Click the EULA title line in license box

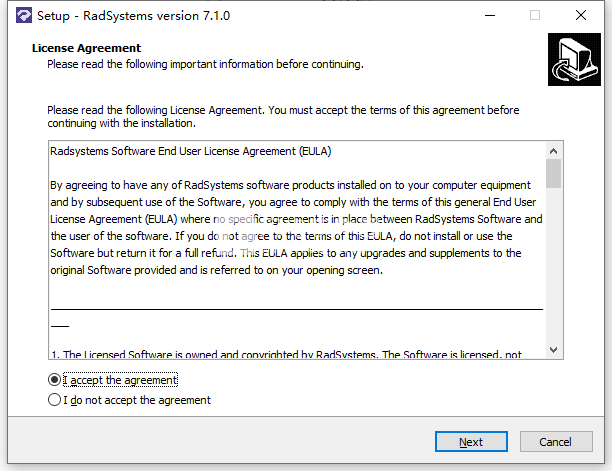[x=190, y=151]
